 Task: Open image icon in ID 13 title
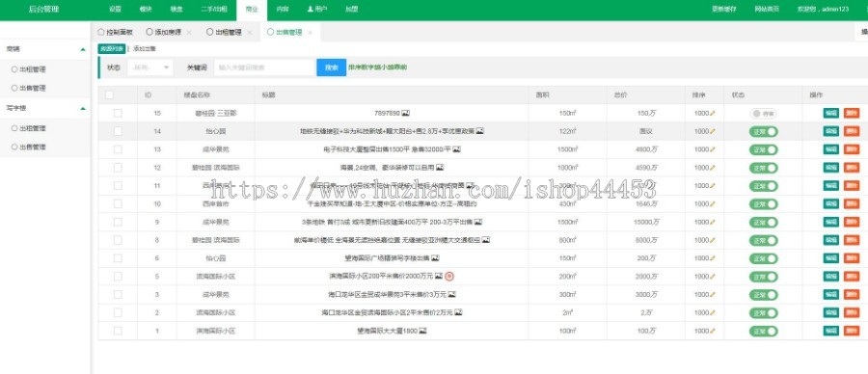click(x=457, y=149)
